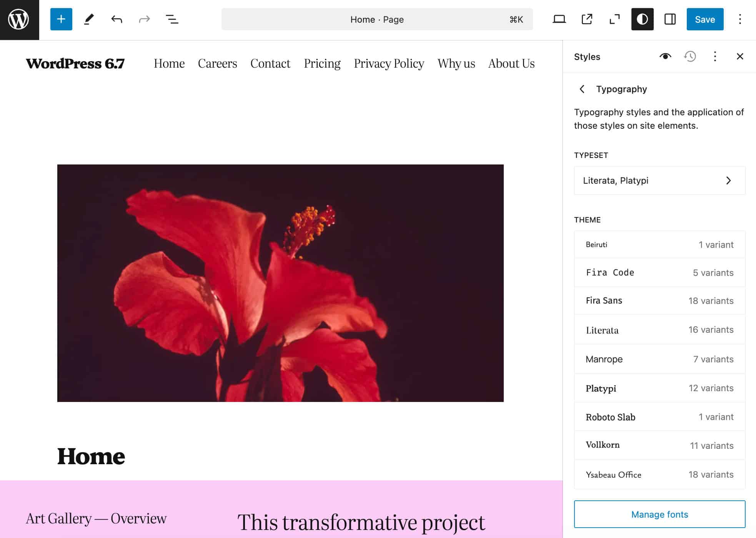The image size is (756, 538).
Task: Open the Home navigation menu item
Action: point(170,63)
